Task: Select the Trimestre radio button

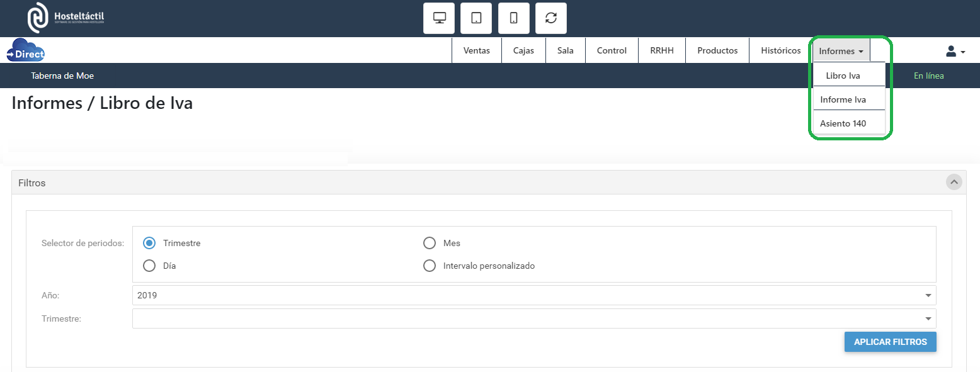Action: pos(149,243)
